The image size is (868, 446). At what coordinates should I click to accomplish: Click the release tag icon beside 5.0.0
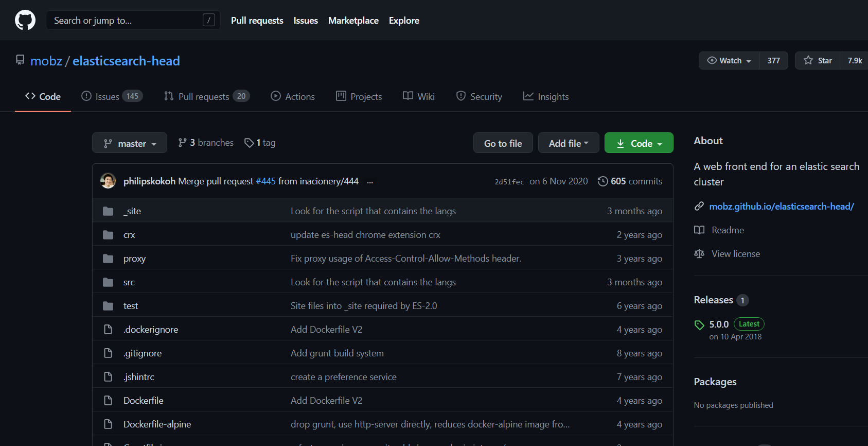(699, 325)
